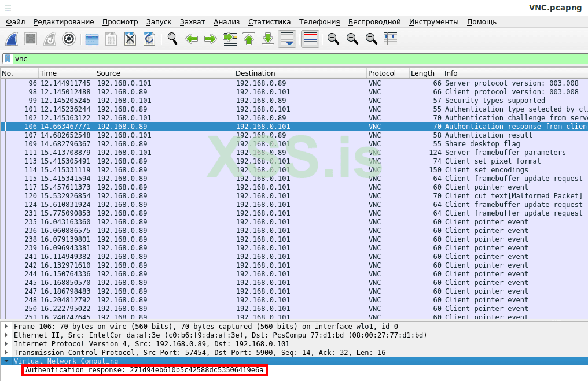Close the capture file using the X icon
This screenshot has width=588, height=381.
130,39
